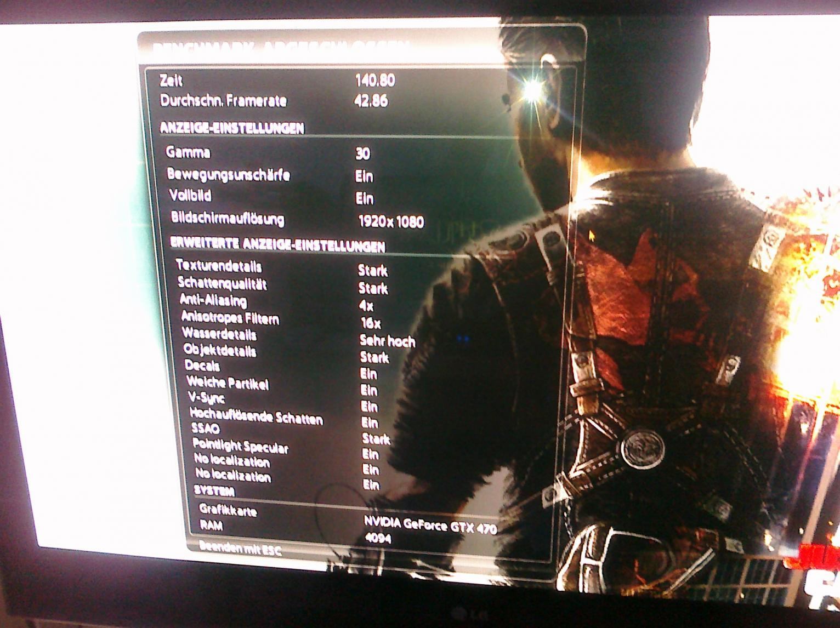Image resolution: width=840 pixels, height=628 pixels.
Task: Click the 'RAM' label
Action: [x=212, y=525]
